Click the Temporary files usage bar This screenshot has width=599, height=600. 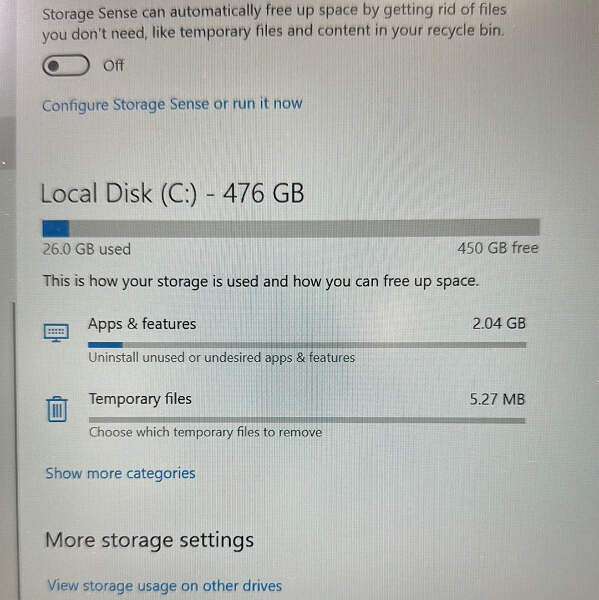pyautogui.click(x=307, y=421)
